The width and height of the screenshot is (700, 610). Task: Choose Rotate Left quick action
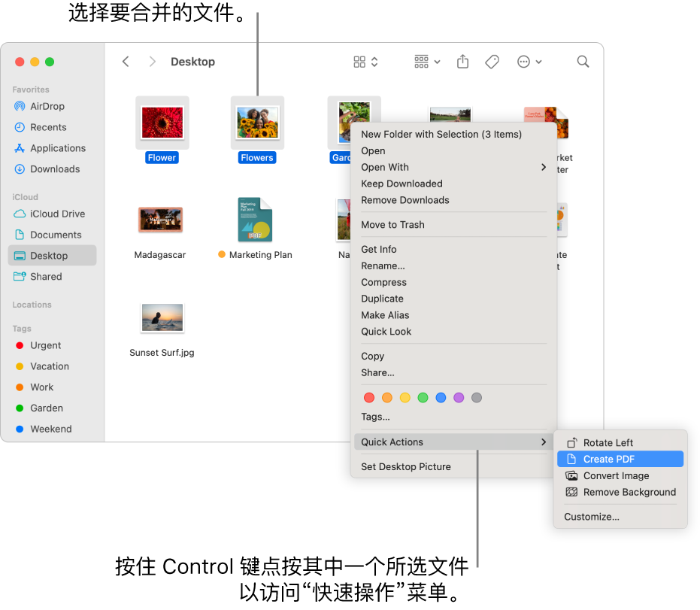[x=620, y=443]
